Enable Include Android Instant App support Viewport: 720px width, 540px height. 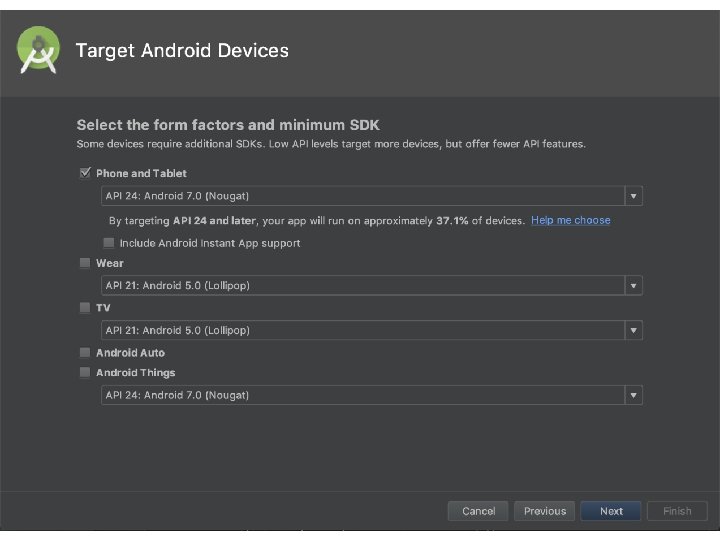coord(108,243)
